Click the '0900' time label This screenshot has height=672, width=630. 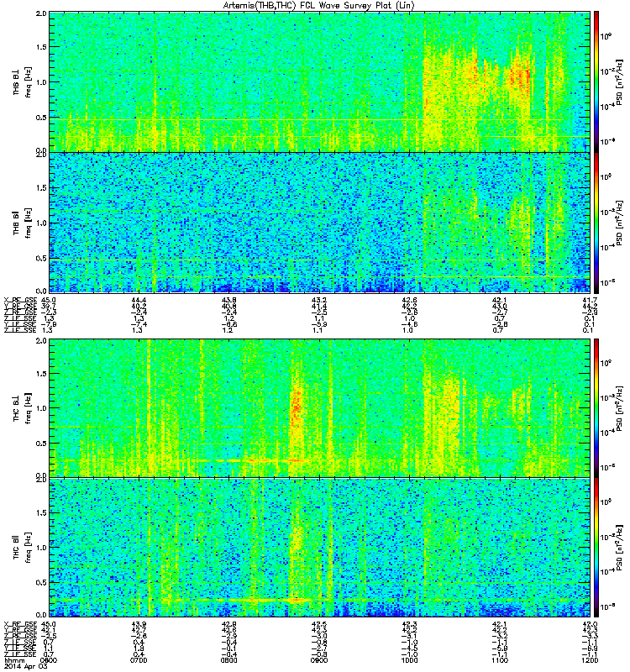pos(319,660)
